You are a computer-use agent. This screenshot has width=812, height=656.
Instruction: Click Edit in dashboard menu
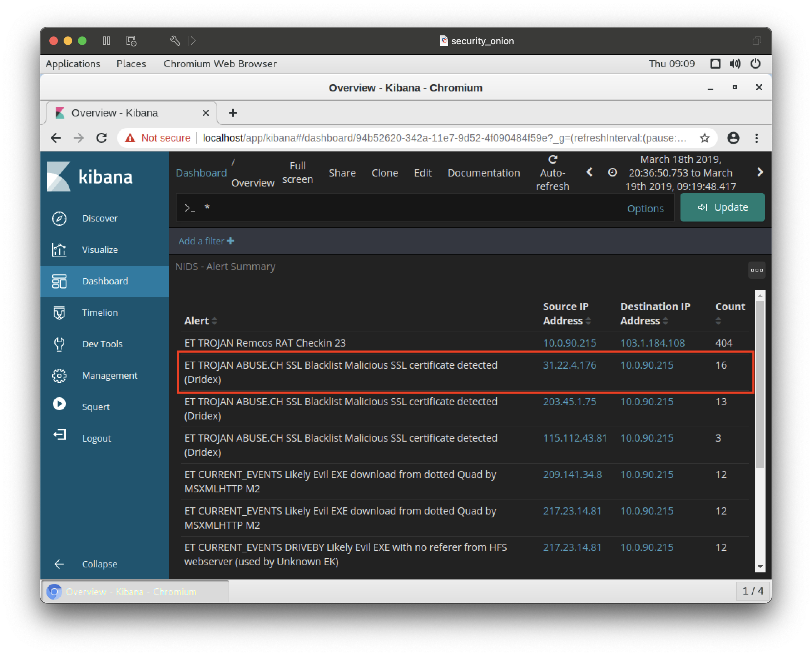423,173
